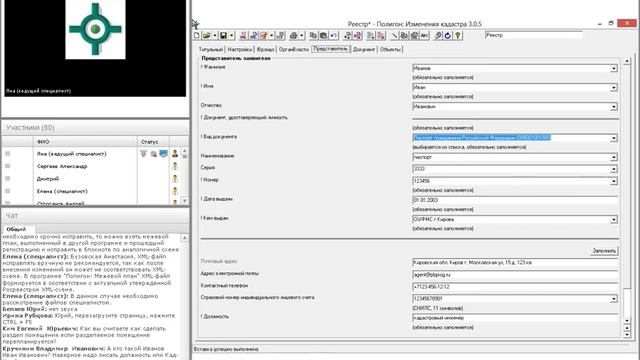
Task: Select participant Елена (специалист) in list
Action: (62, 191)
